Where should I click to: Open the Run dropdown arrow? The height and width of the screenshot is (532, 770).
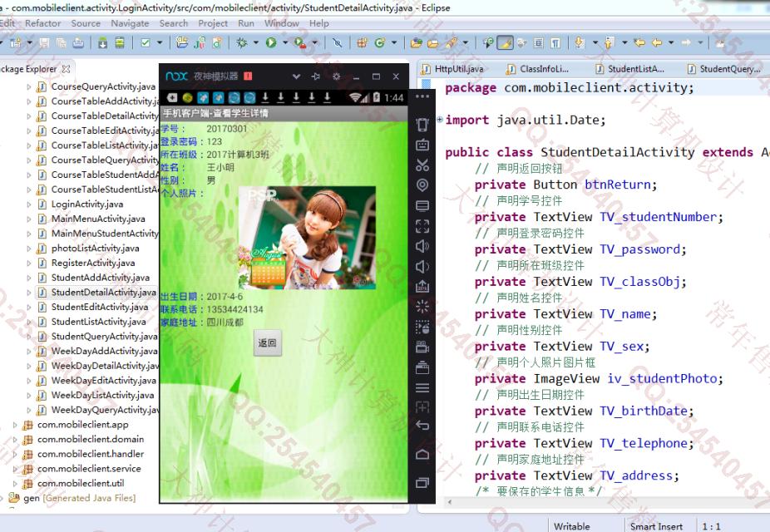pyautogui.click(x=285, y=43)
